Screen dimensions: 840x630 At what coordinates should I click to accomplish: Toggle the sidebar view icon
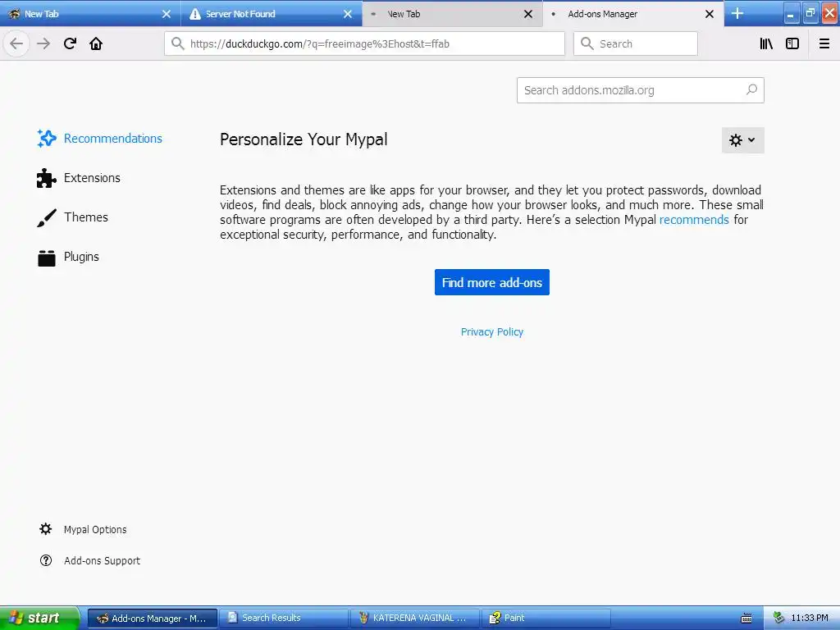click(792, 43)
